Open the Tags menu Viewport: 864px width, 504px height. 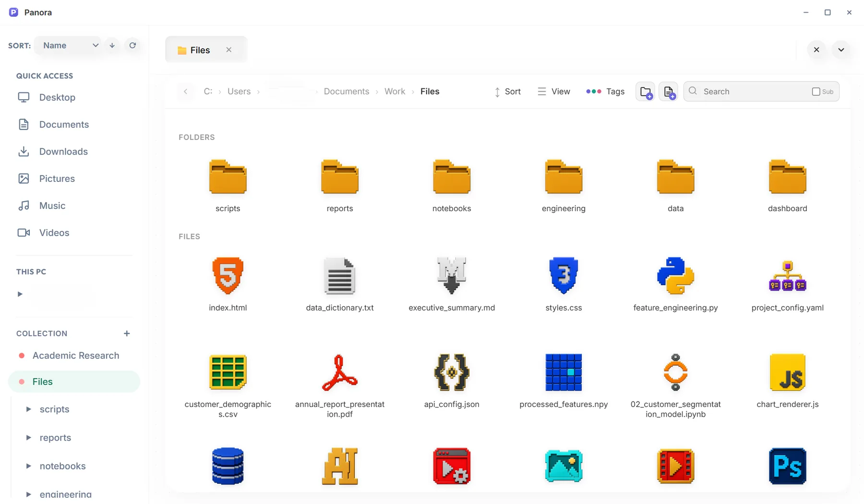tap(605, 91)
